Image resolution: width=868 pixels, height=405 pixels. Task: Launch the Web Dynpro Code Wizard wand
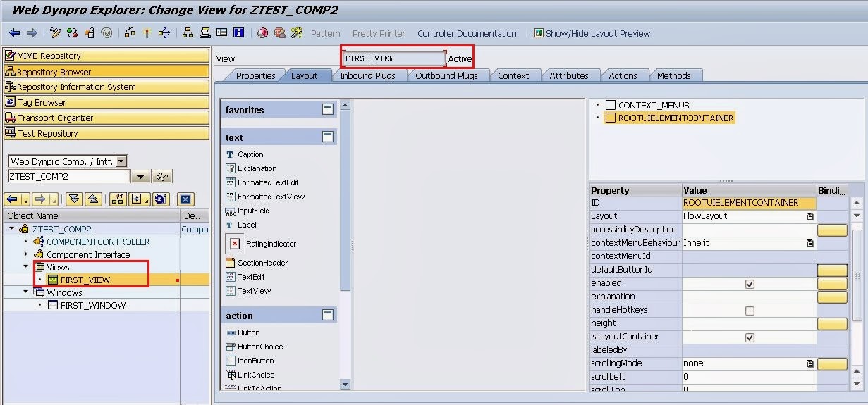click(x=297, y=33)
